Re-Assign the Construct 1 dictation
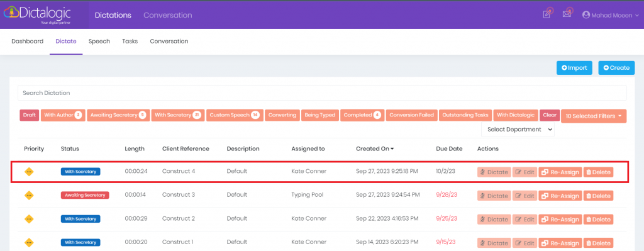The height and width of the screenshot is (251, 644). [x=560, y=243]
